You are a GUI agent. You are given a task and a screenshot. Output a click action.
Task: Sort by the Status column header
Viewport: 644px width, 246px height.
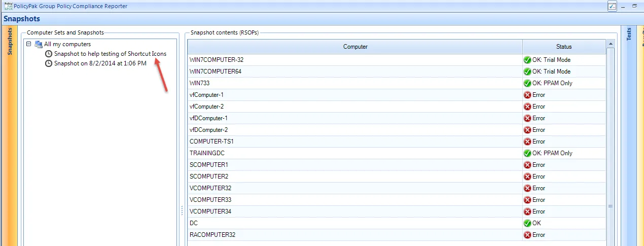click(x=564, y=47)
